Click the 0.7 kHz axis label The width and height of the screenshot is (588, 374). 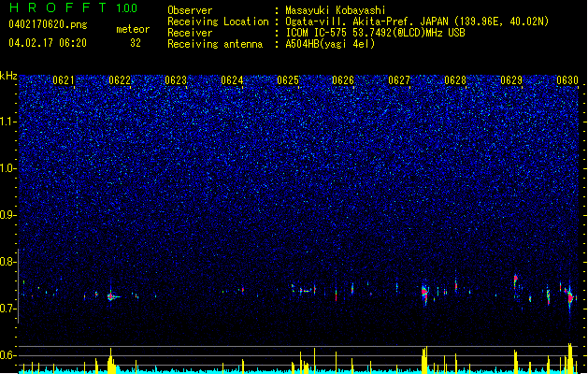(x=8, y=309)
